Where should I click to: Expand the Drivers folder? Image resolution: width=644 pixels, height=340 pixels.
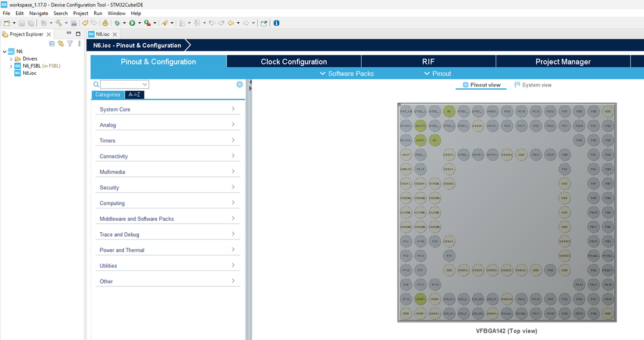point(11,59)
